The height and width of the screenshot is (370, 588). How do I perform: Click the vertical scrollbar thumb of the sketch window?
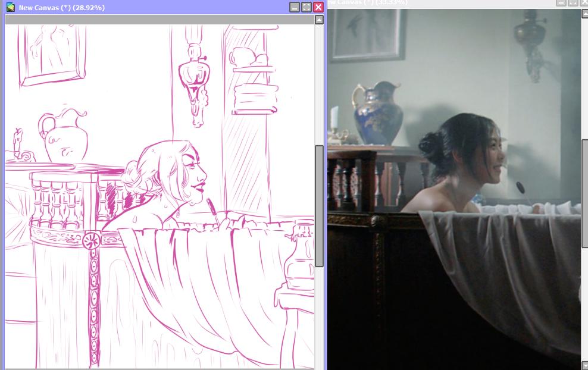[x=319, y=206]
